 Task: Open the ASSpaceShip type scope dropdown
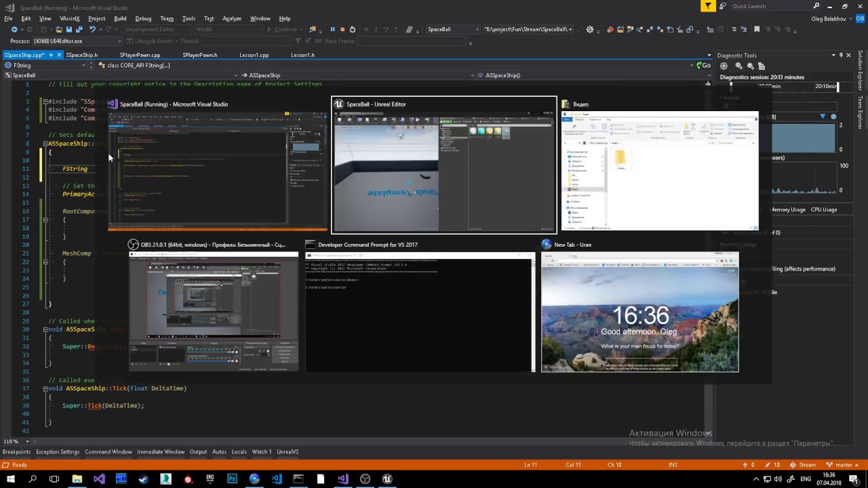click(357, 75)
